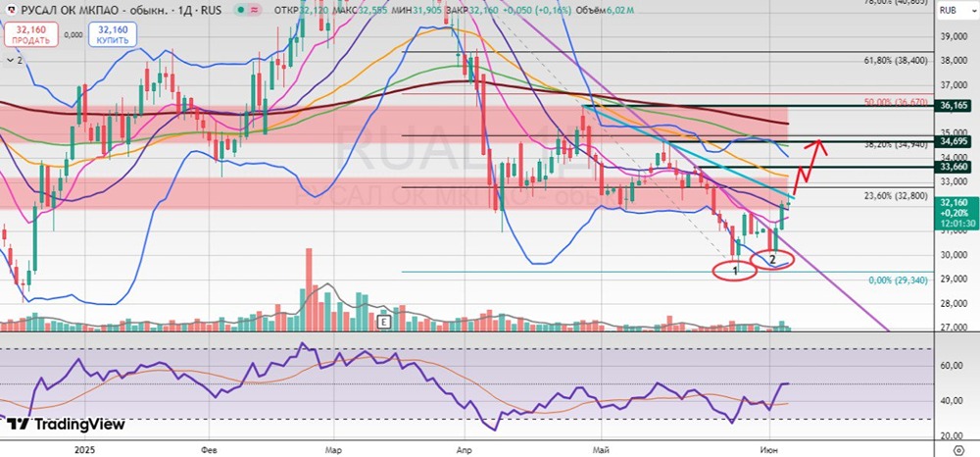Click the 40,00 RSI axis value
Image resolution: width=980 pixels, height=457 pixels.
point(954,401)
